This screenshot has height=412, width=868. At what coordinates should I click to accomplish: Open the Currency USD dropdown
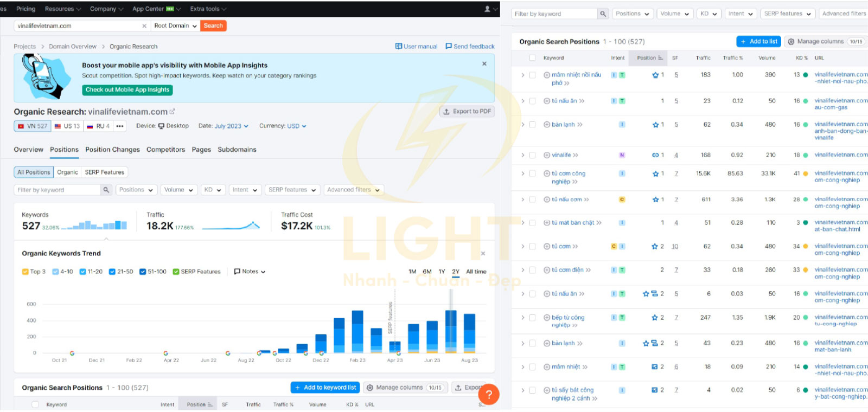(x=297, y=126)
